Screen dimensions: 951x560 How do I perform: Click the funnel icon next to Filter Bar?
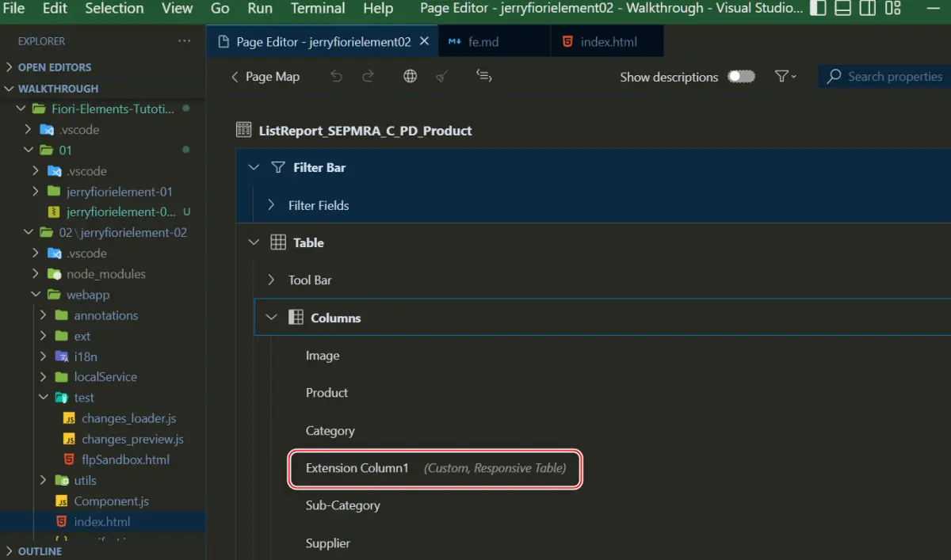point(278,167)
